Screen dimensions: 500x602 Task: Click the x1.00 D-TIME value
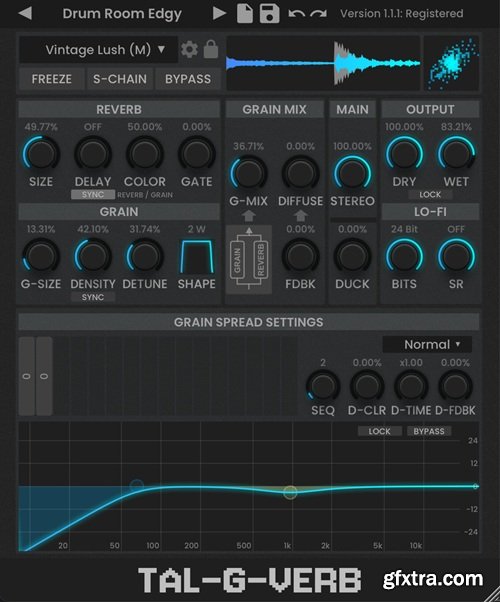tap(411, 362)
